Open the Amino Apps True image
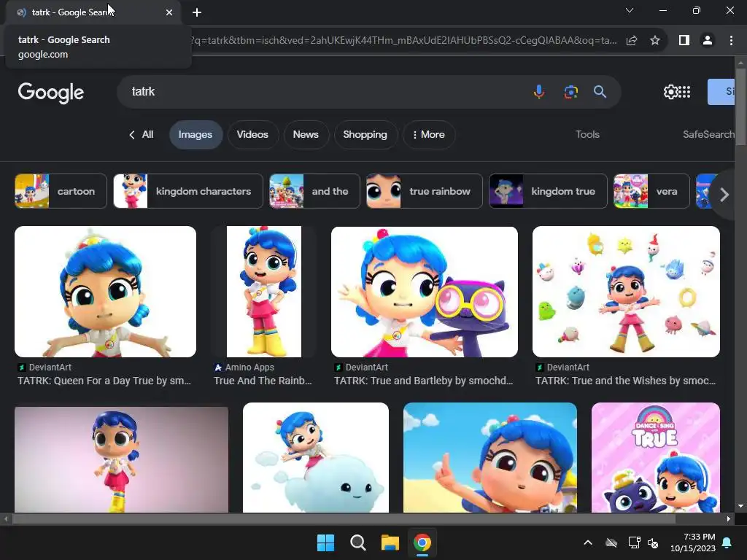The width and height of the screenshot is (747, 560). 264,292
